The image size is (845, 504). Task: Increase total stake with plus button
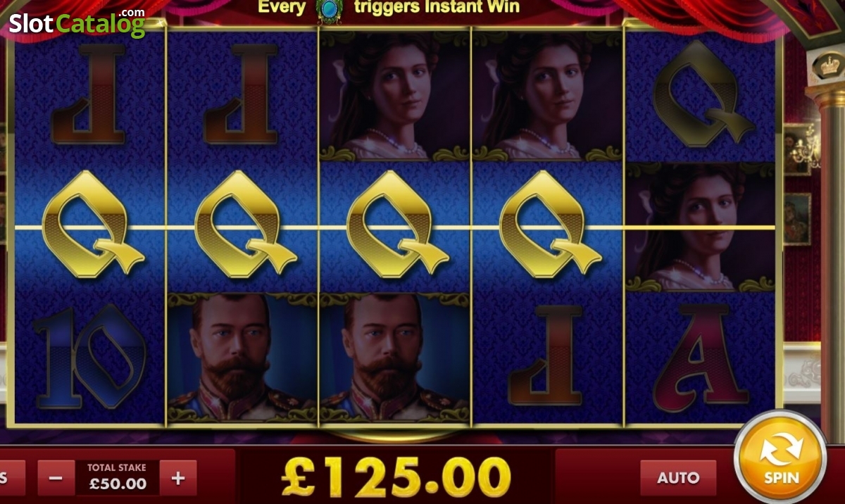[178, 479]
